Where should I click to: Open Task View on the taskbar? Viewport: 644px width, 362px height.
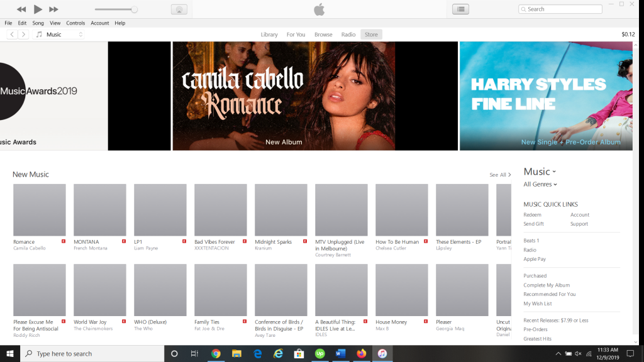(195, 353)
